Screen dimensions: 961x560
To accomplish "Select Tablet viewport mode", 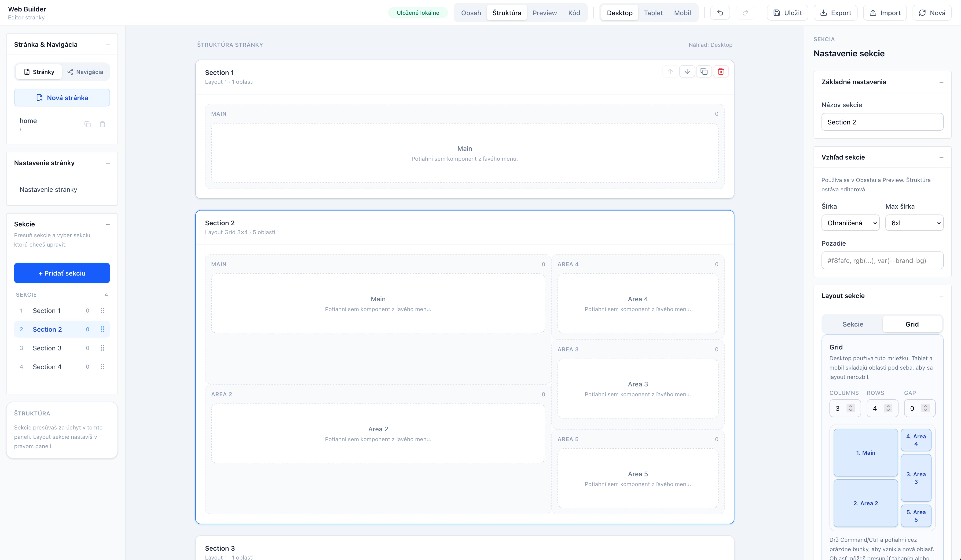I will point(653,13).
